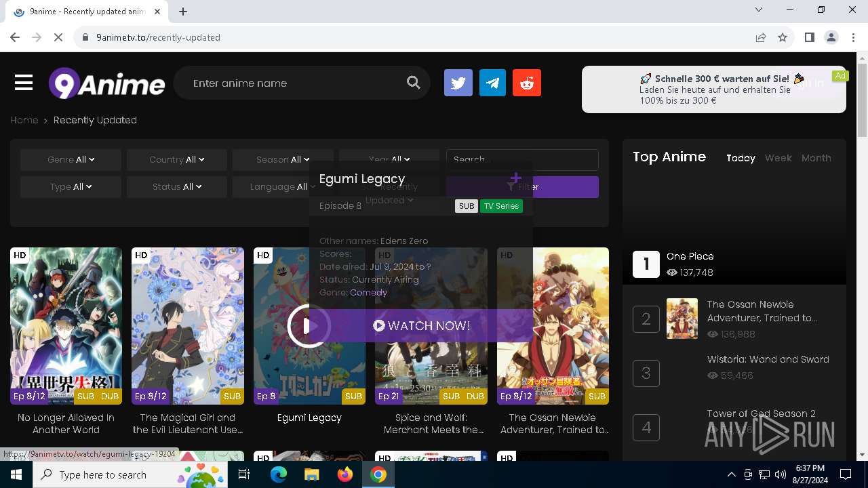Open Chrome three-dot menu

(x=852, y=37)
